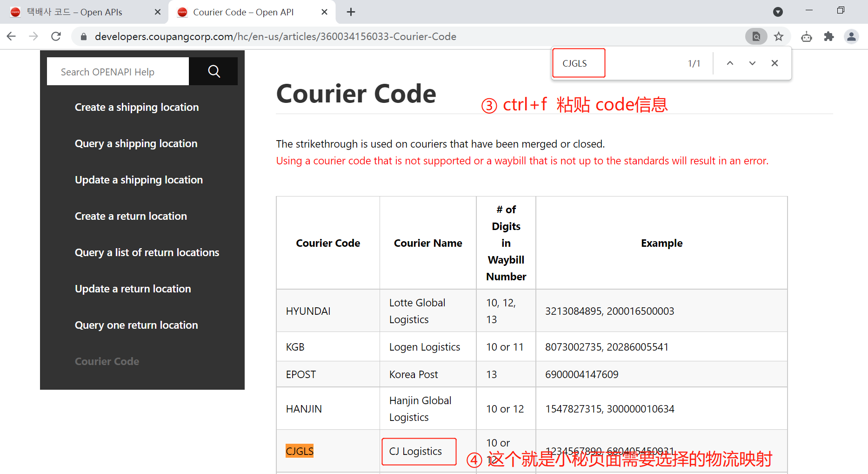Image resolution: width=868 pixels, height=474 pixels.
Task: Select Courier Code in the sidebar
Action: click(107, 361)
